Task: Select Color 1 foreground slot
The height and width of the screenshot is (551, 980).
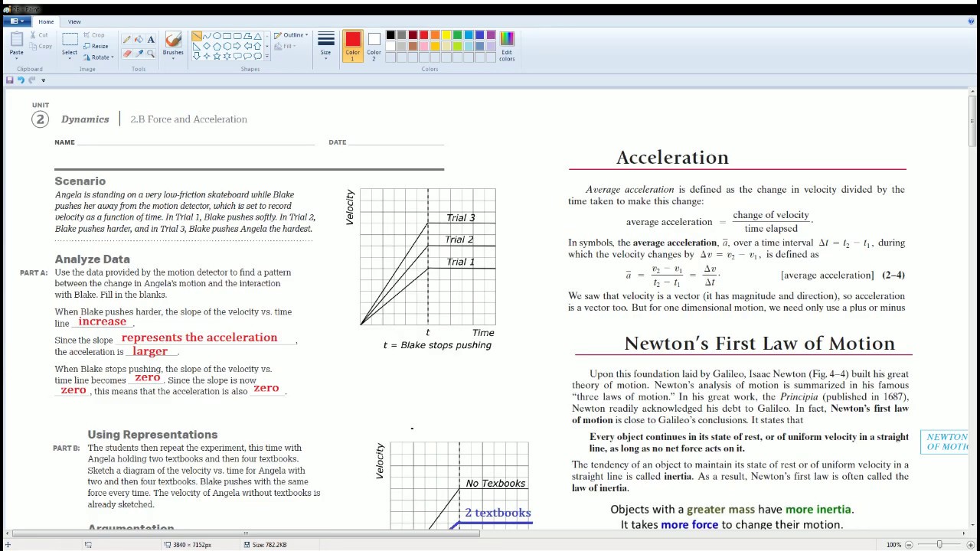Action: click(353, 47)
